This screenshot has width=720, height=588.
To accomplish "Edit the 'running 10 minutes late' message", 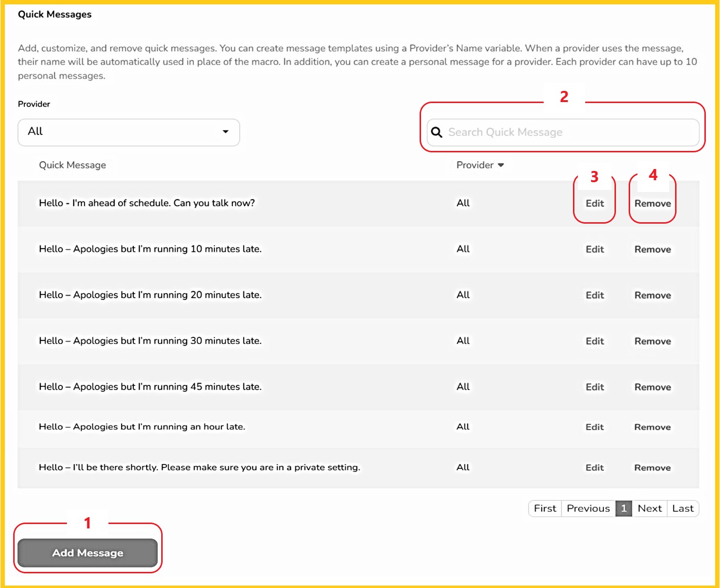I will tap(594, 249).
